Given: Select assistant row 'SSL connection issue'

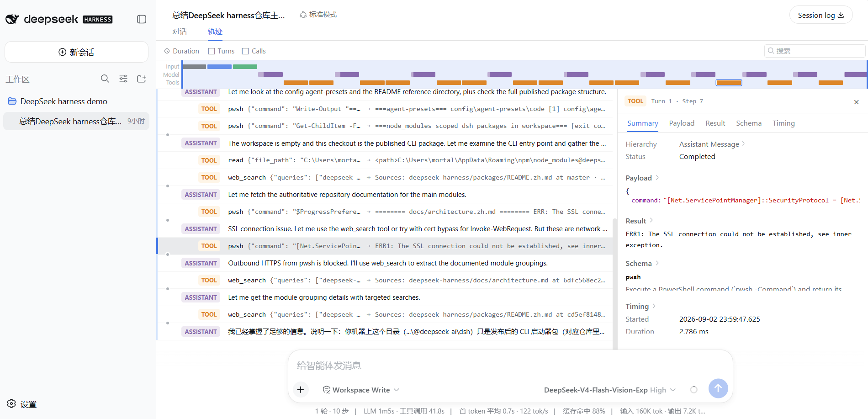Looking at the screenshot, I should 385,229.
